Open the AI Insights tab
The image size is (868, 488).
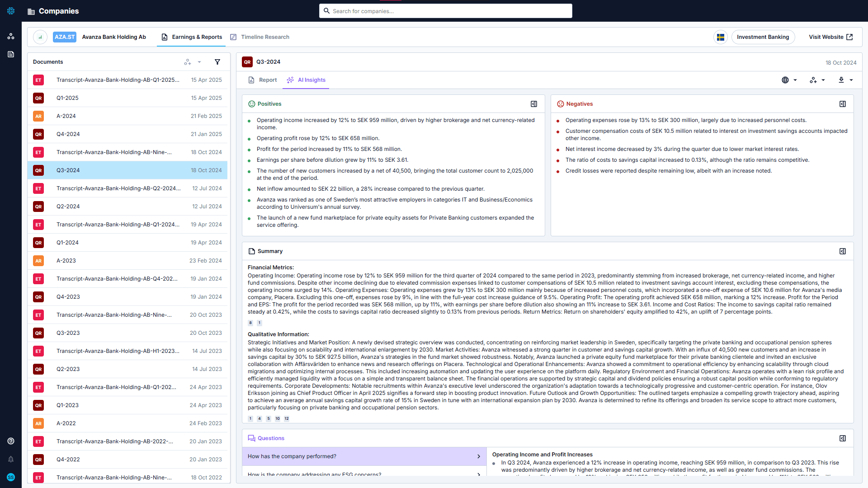pyautogui.click(x=306, y=80)
